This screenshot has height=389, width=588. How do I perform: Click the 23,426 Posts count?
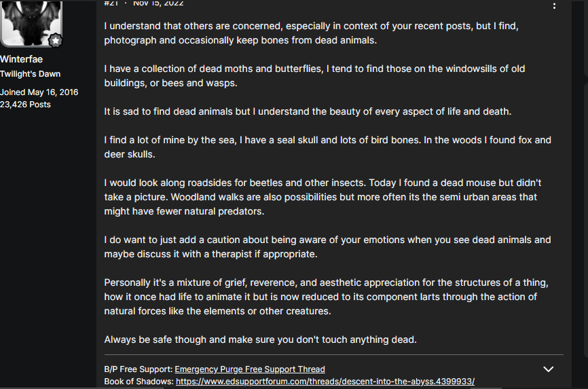(25, 105)
